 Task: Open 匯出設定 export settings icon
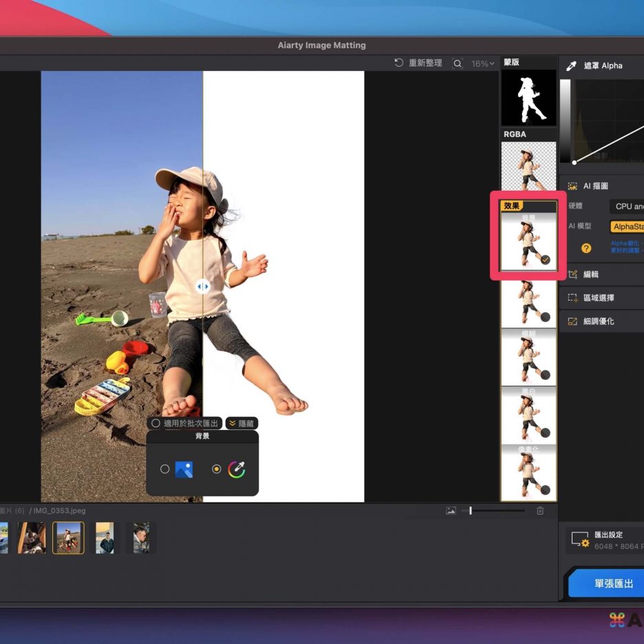(580, 540)
